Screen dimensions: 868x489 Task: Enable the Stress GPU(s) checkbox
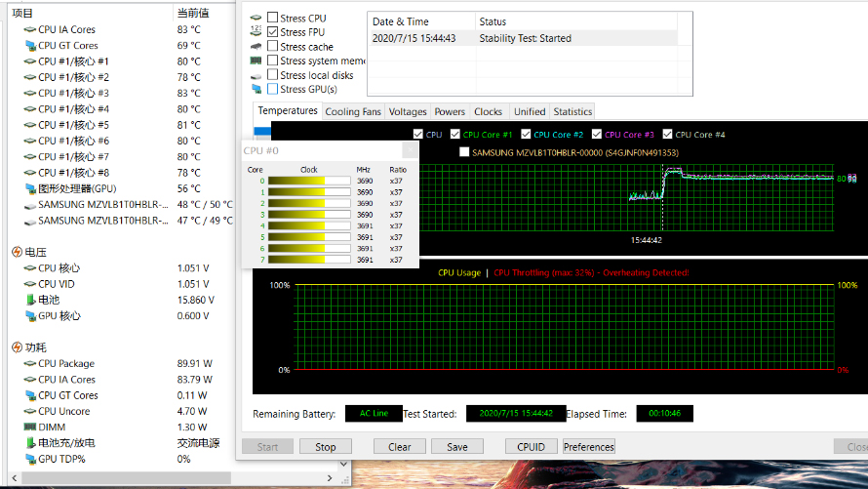[272, 88]
